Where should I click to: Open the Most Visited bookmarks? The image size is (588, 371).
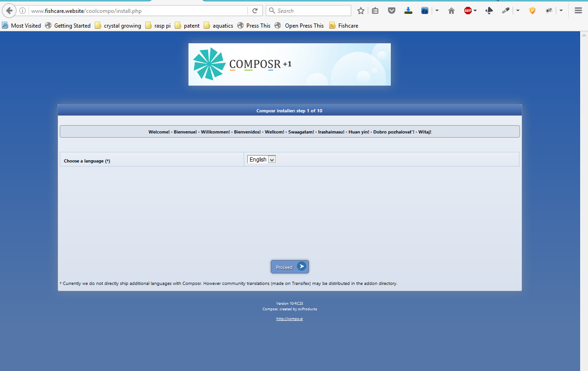[22, 26]
